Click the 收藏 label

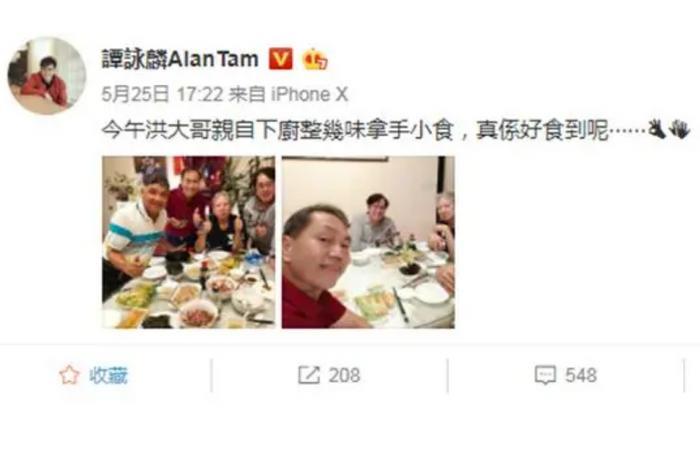(108, 375)
